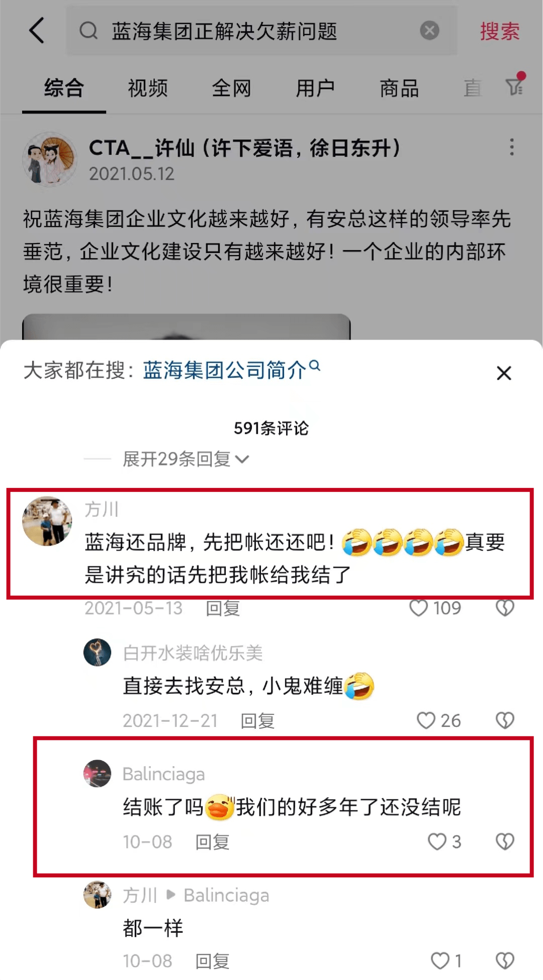This screenshot has width=543, height=980.
Task: Tap the back arrow icon
Action: 36,31
